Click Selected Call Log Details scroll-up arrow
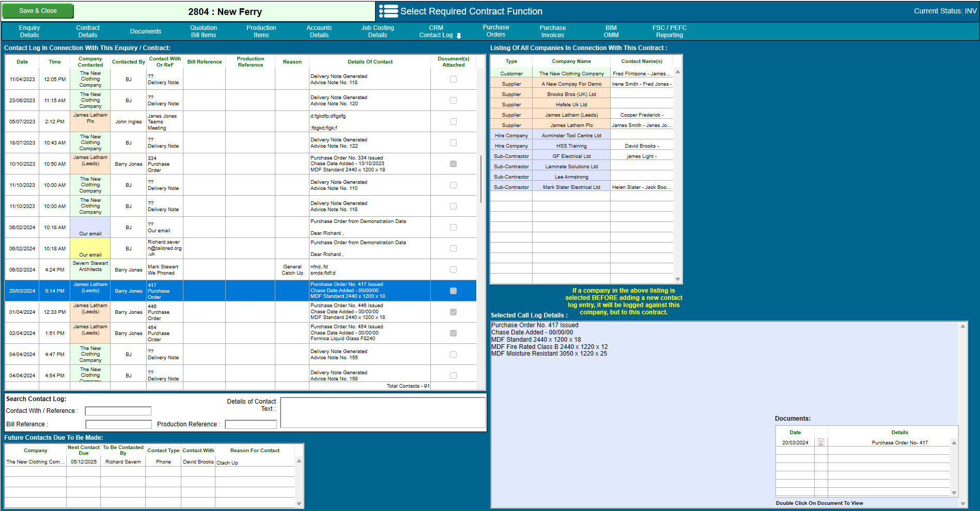The image size is (980, 511). click(x=963, y=326)
